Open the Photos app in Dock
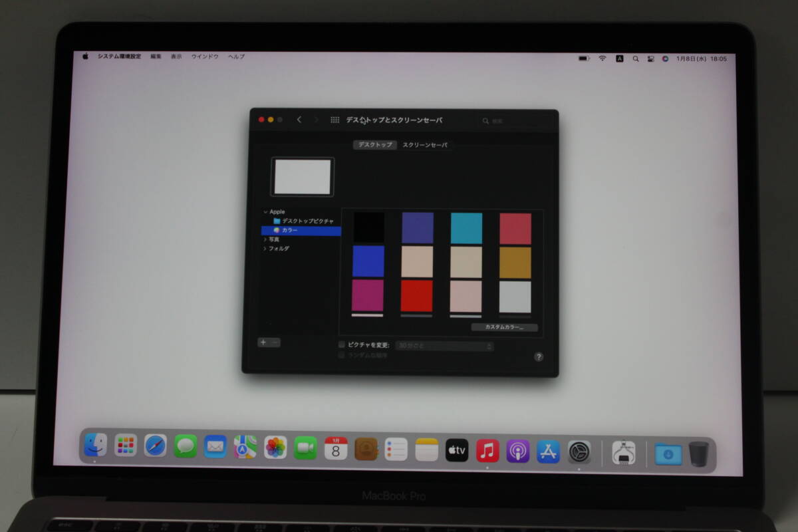This screenshot has width=798, height=532. [275, 447]
